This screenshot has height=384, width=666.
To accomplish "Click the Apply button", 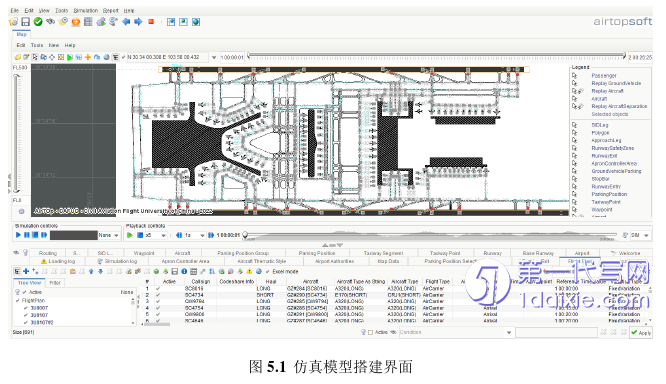I will [641, 333].
